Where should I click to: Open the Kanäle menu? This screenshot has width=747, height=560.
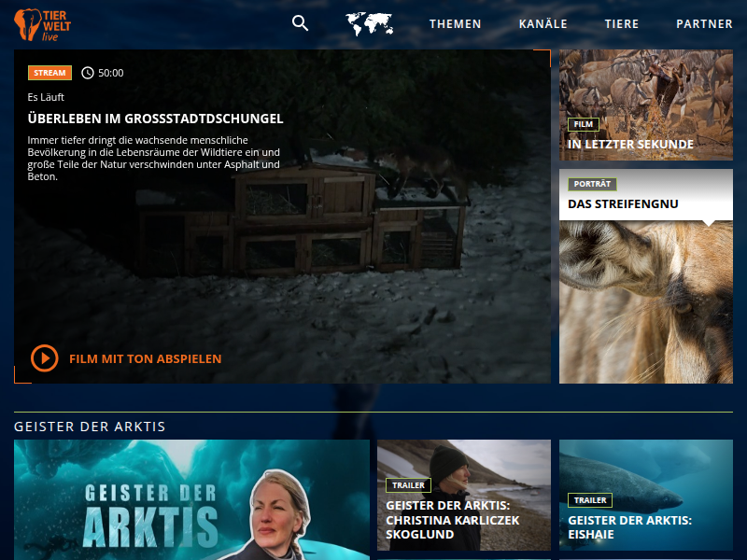543,24
